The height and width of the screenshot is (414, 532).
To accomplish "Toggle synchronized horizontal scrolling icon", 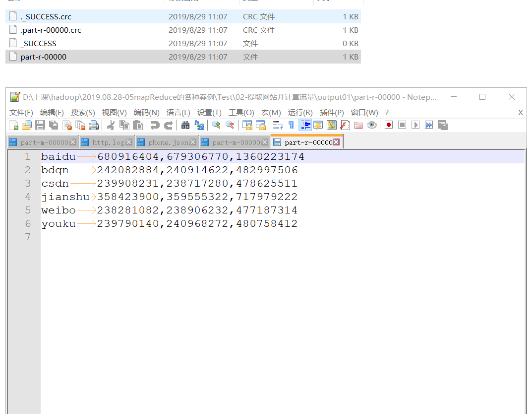I will click(261, 125).
